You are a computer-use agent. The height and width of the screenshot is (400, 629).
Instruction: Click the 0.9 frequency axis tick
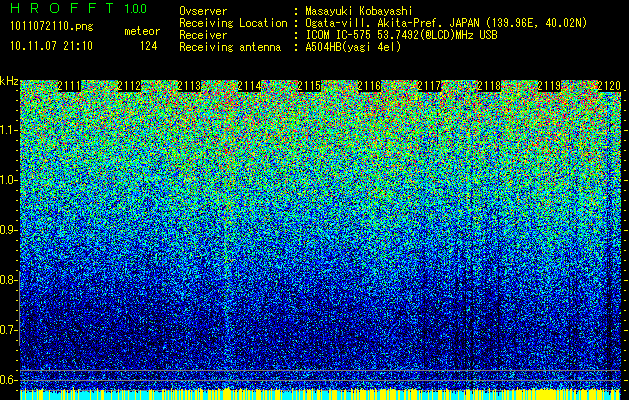[9, 230]
